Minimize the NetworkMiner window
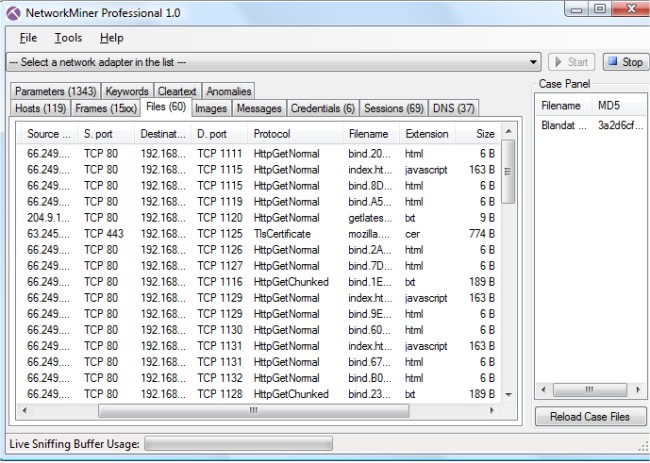Image resolution: width=650 pixels, height=463 pixels. coord(577,10)
